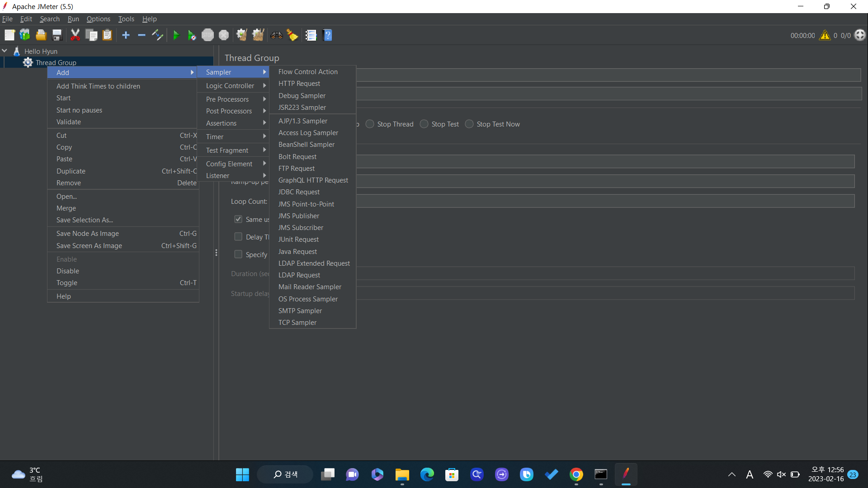868x488 pixels.
Task: Click Save Selection As in context menu
Action: 123,220
